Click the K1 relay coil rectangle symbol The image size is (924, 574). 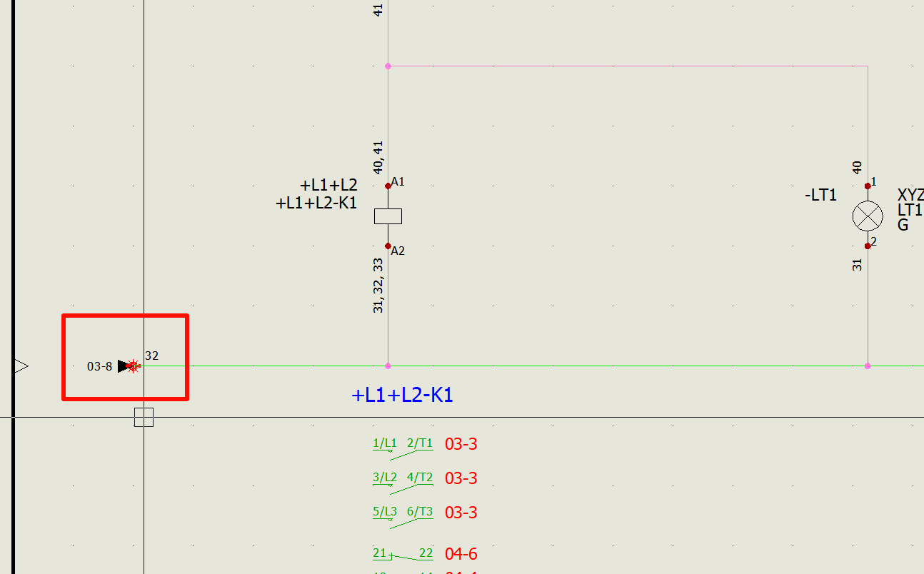[388, 216]
